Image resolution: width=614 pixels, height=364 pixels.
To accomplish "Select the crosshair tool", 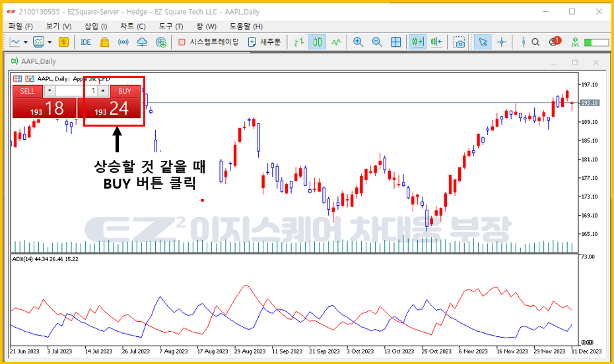I will 502,42.
